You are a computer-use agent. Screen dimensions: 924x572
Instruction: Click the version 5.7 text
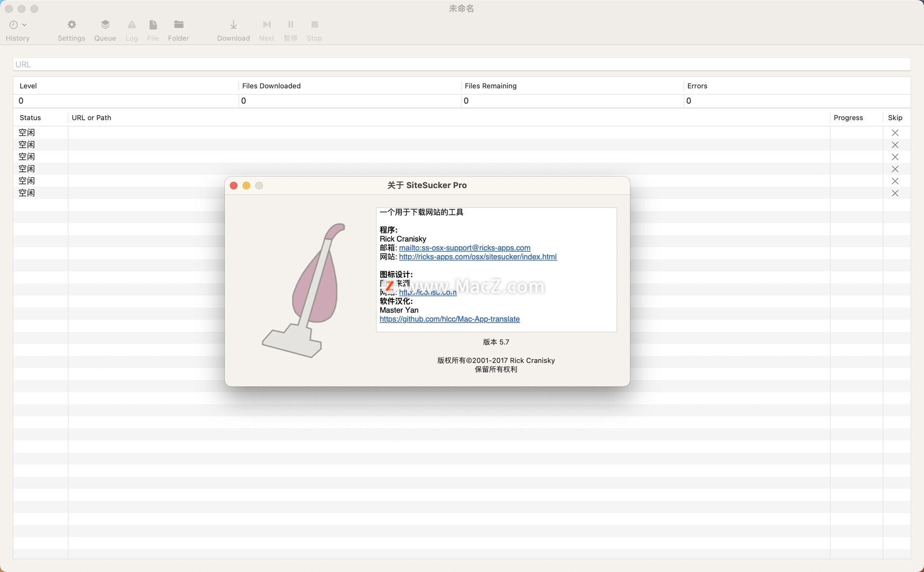click(496, 342)
